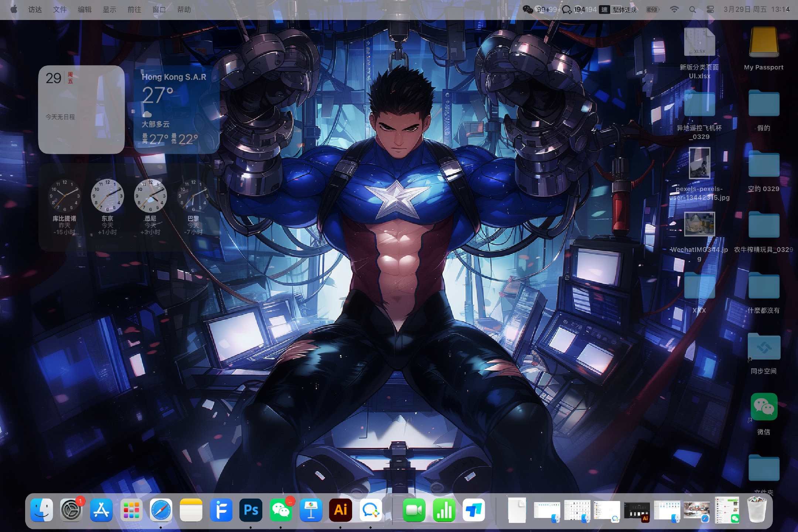Open FaceTime from the dock
The height and width of the screenshot is (532, 798).
point(414,510)
